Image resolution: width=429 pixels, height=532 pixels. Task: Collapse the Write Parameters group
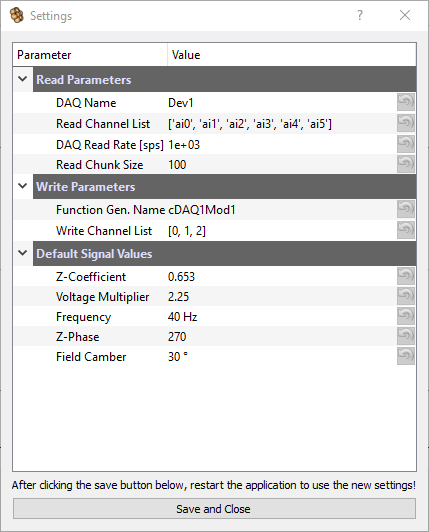pyautogui.click(x=23, y=186)
